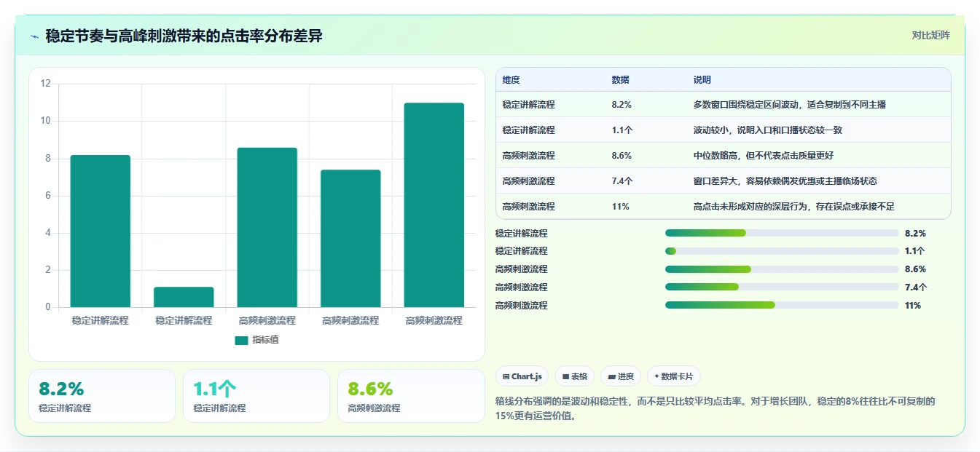The height and width of the screenshot is (452, 980).
Task: Click the 说明 table column header
Action: tap(702, 80)
